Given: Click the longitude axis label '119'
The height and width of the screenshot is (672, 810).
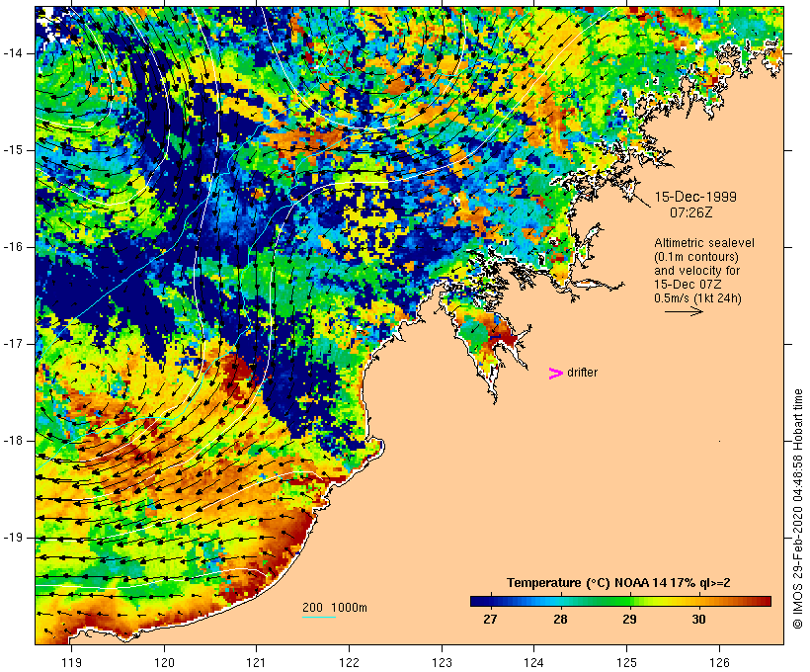Looking at the screenshot, I should (71, 662).
